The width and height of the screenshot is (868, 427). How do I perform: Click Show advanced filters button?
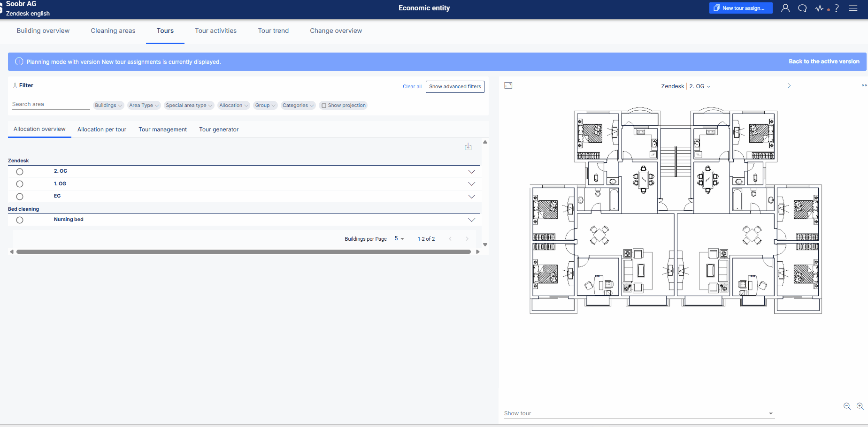455,87
